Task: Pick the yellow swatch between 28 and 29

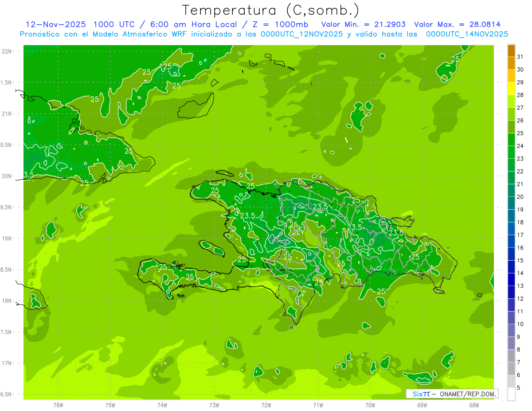Action: [511, 89]
